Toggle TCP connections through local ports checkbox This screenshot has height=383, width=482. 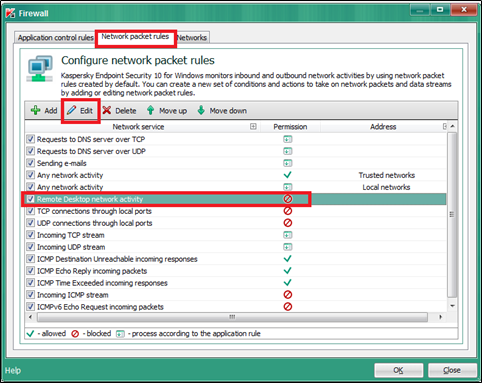point(31,211)
